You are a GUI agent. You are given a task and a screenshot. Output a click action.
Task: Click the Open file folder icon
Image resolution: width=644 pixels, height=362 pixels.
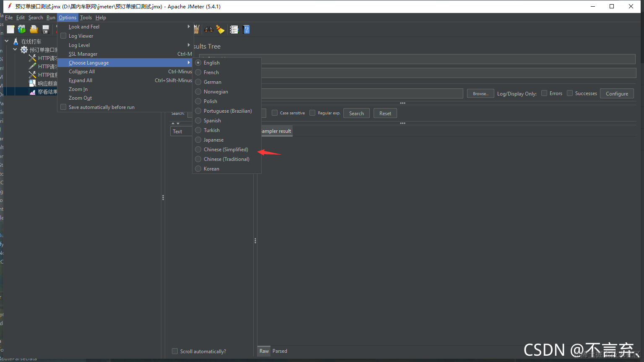[34, 29]
